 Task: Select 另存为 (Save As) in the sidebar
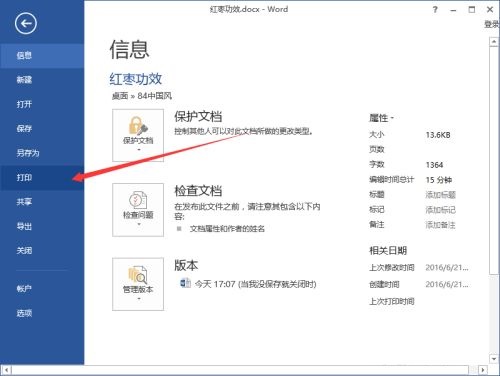point(42,153)
